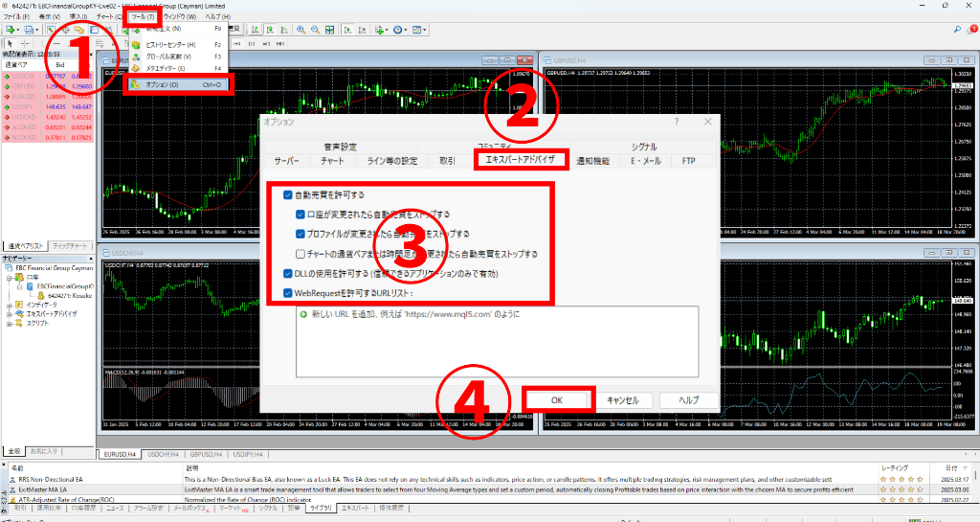Select the D1 timeframe button
The height and width of the screenshot is (522, 980).
tap(252, 44)
